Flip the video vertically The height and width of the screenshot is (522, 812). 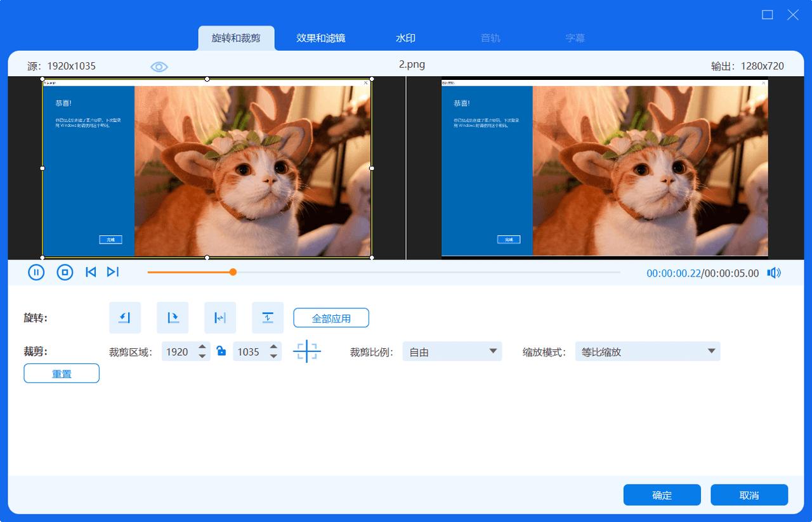pyautogui.click(x=268, y=317)
